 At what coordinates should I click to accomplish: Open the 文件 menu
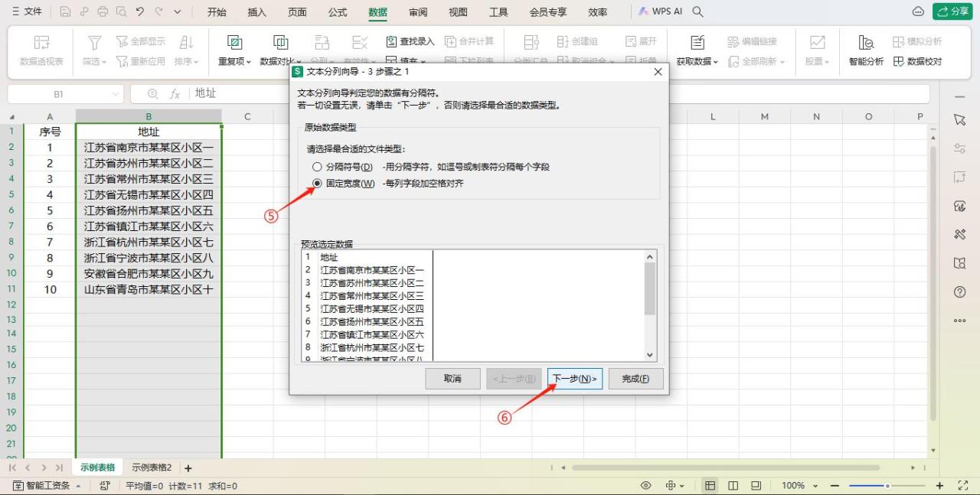point(27,12)
